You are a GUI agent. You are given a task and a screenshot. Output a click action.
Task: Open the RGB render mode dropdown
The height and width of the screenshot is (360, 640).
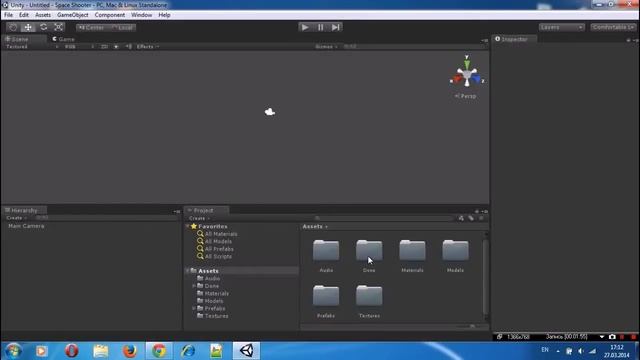pos(79,47)
